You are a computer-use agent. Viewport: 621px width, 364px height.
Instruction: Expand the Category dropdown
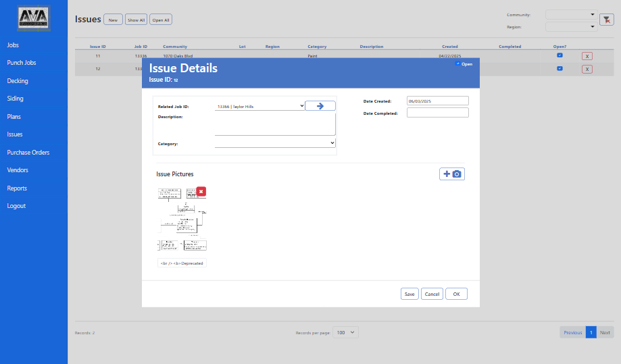click(x=274, y=143)
